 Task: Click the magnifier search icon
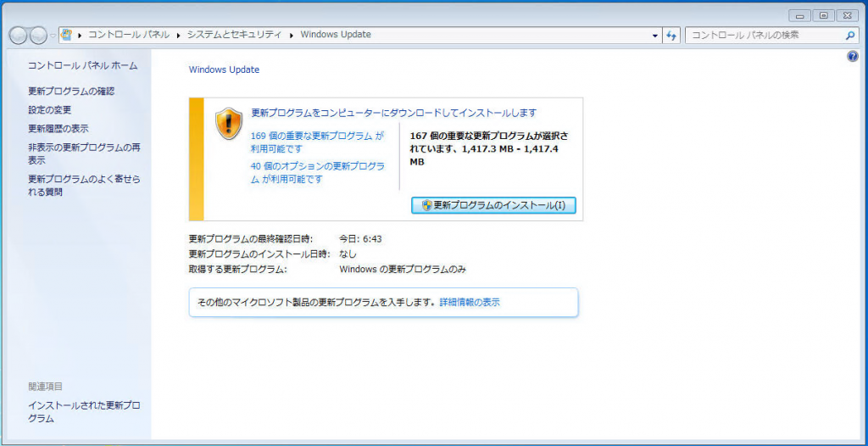point(850,36)
